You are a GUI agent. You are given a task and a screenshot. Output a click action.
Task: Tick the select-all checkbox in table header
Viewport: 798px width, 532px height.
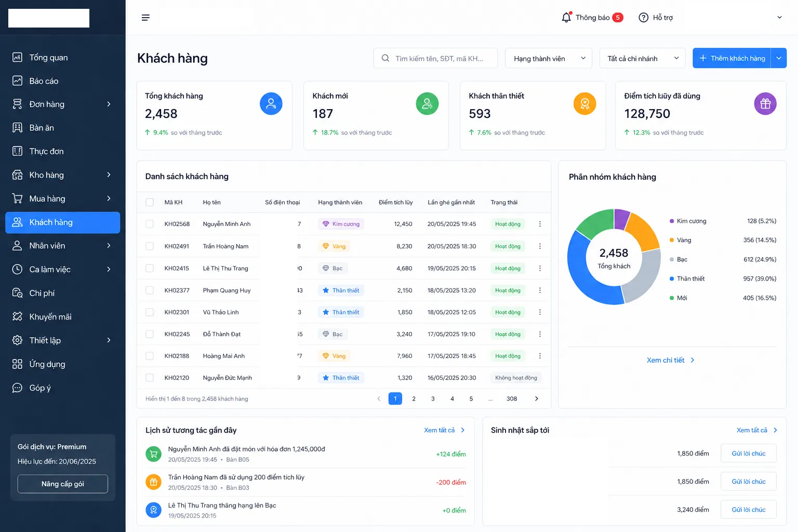click(150, 202)
